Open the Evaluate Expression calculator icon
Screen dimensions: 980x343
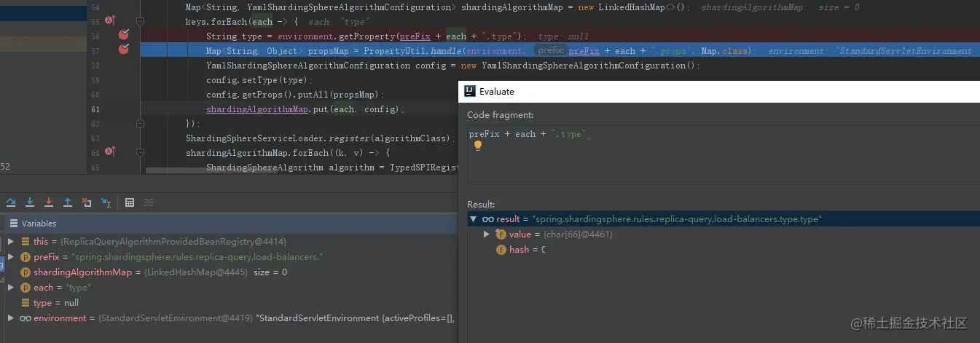pos(130,202)
